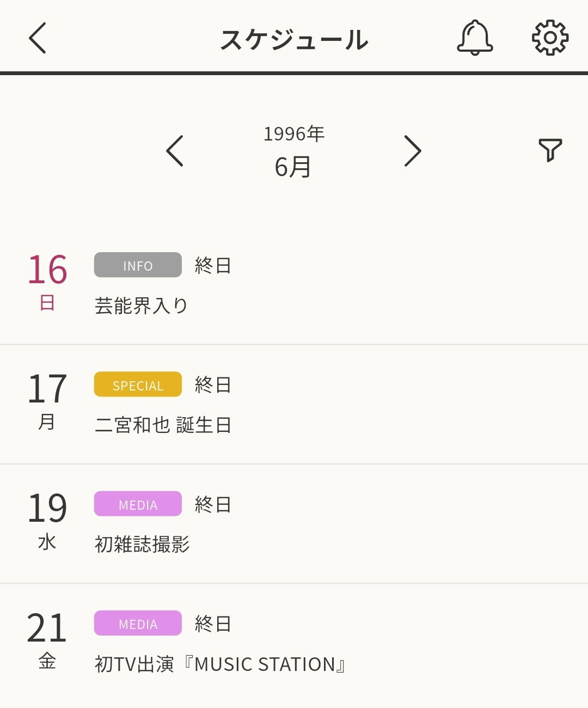Viewport: 588px width, 708px height.
Task: Select date 17 月 in list
Action: 47,401
